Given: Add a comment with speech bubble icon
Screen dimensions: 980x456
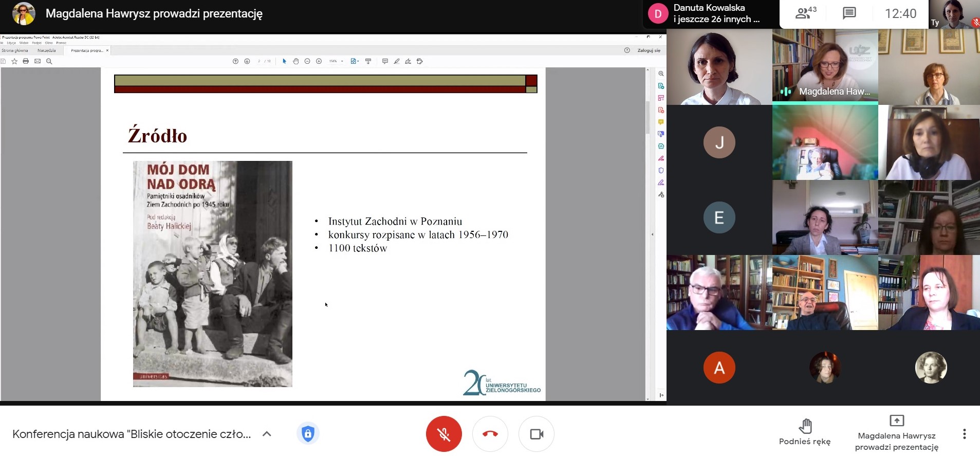Looking at the screenshot, I should [385, 61].
